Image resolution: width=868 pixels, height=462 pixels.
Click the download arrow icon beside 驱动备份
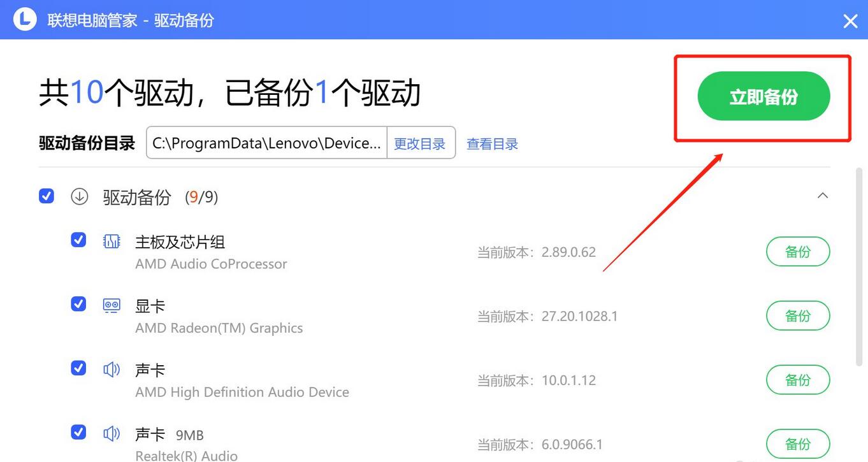coord(79,196)
